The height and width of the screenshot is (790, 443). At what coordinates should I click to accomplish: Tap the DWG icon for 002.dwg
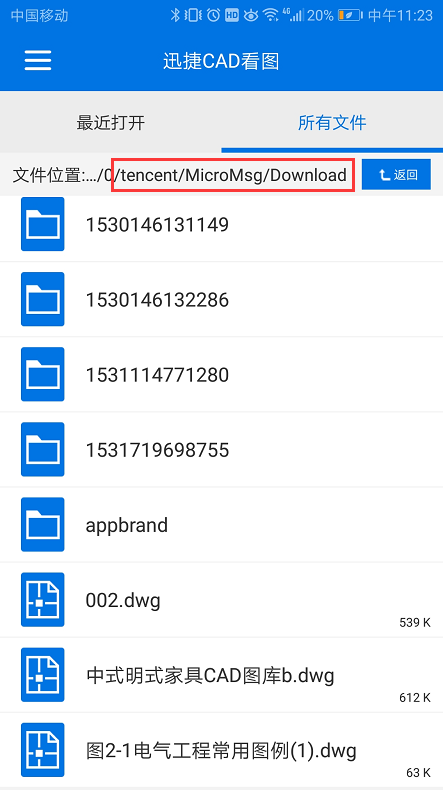coord(42,600)
